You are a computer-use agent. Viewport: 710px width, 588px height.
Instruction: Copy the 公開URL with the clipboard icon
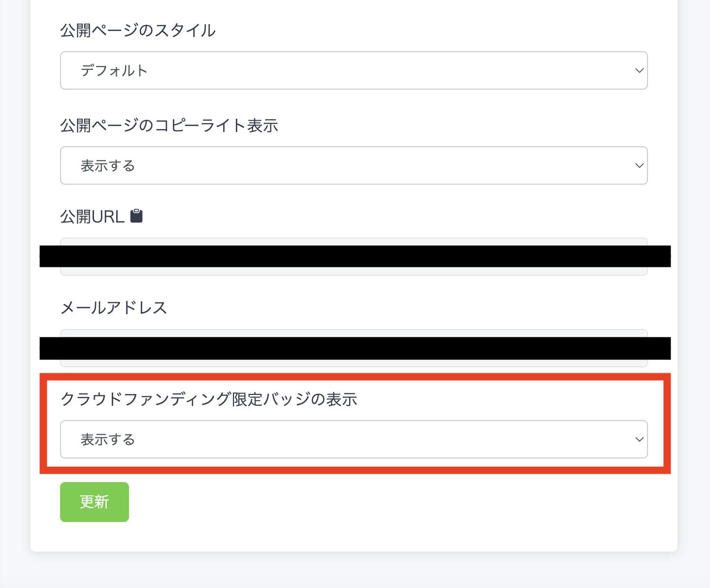point(136,216)
